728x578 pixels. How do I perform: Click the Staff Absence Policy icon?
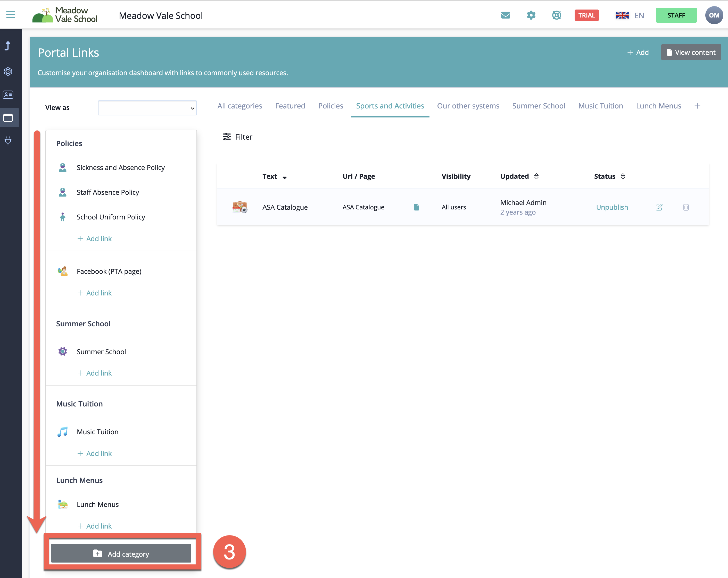[x=62, y=192]
